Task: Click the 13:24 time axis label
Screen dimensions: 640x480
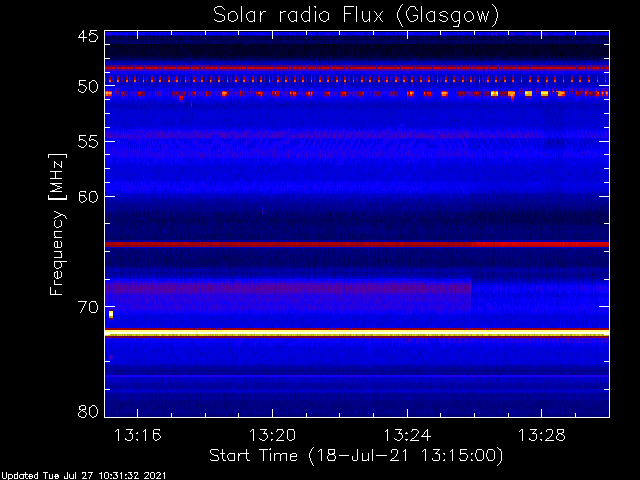Action: click(407, 435)
